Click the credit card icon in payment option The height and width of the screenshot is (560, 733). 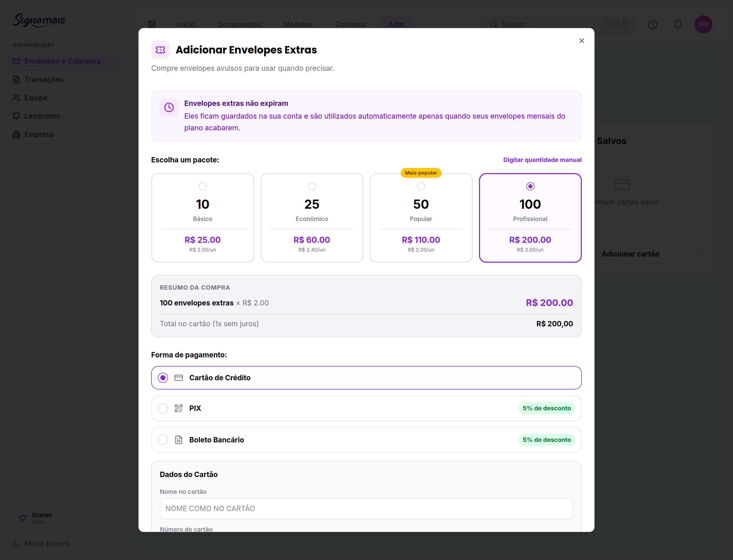pyautogui.click(x=179, y=378)
